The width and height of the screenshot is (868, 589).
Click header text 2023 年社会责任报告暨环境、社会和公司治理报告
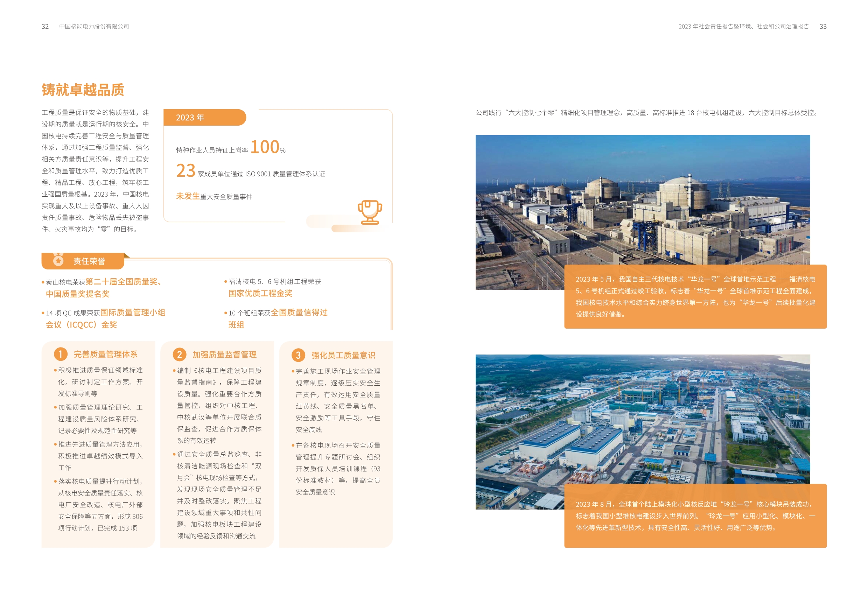tap(744, 27)
